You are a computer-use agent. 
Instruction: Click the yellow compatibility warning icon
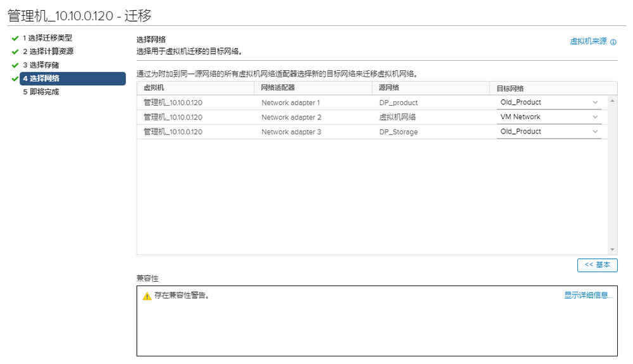click(x=147, y=296)
